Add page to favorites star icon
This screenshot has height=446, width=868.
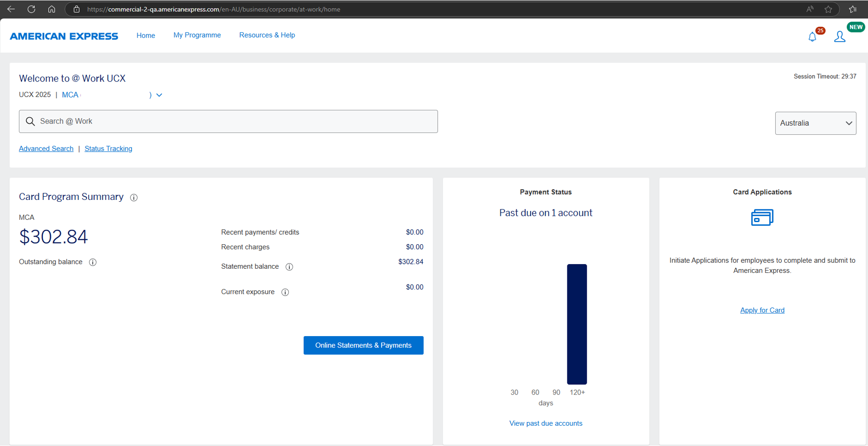click(x=828, y=9)
